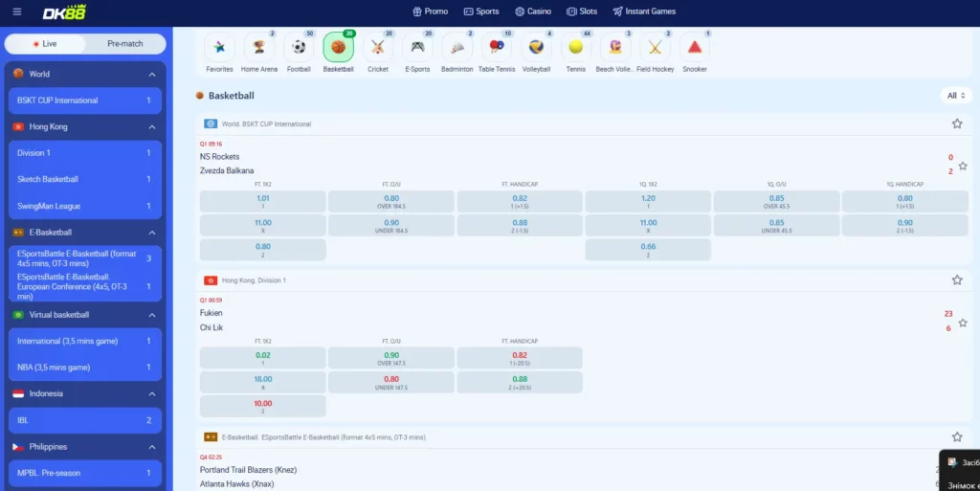Choose the Snooker sport icon
Viewport: 980px width, 491px height.
(695, 48)
